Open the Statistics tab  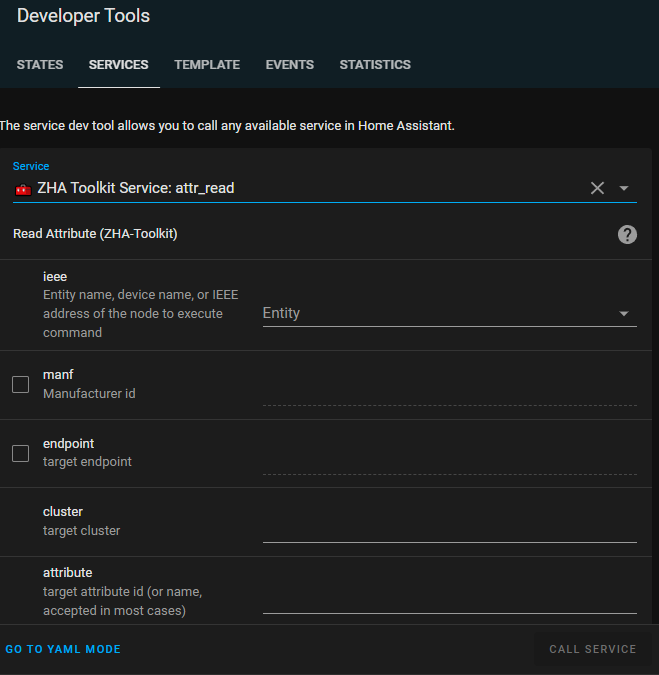[375, 65]
